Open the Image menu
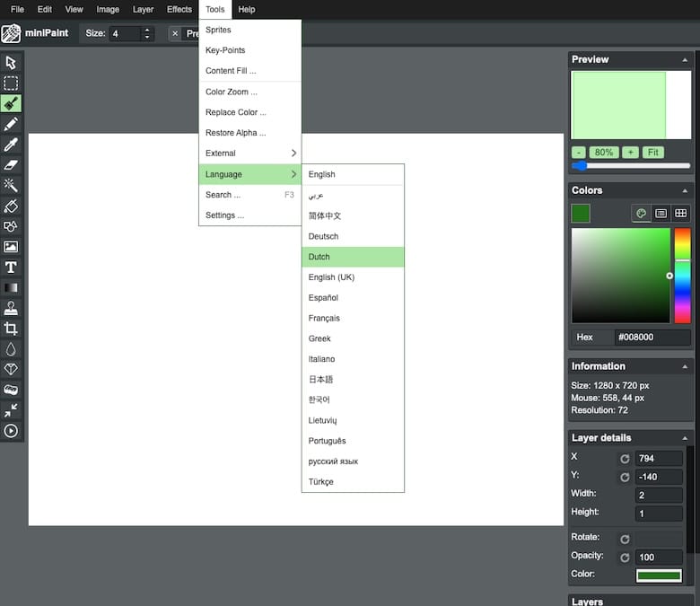The image size is (700, 606). pyautogui.click(x=108, y=9)
